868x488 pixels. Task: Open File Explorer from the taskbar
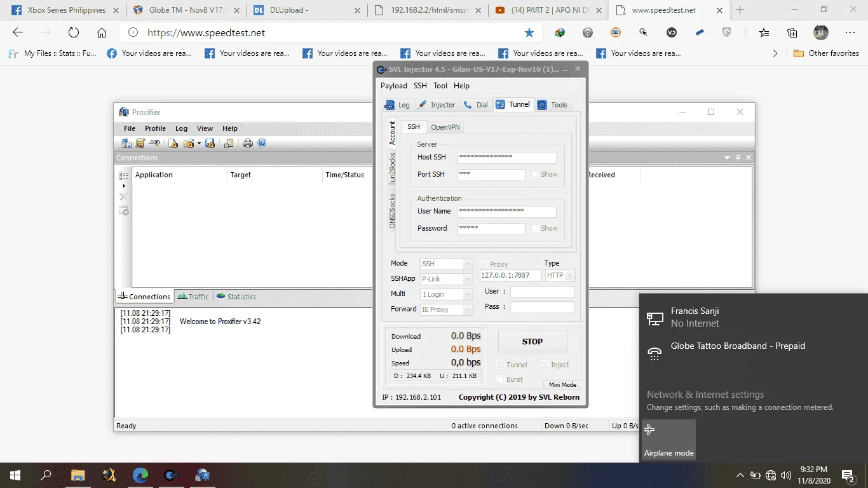tap(78, 475)
